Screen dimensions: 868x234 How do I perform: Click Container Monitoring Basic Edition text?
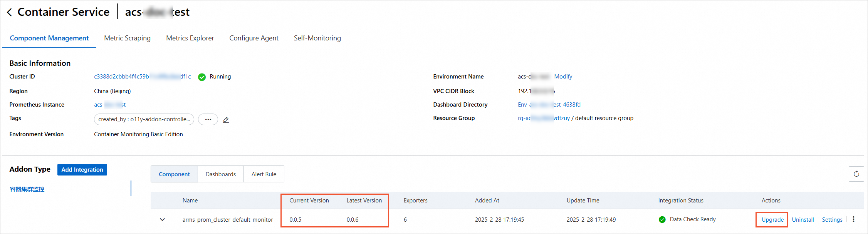click(138, 134)
